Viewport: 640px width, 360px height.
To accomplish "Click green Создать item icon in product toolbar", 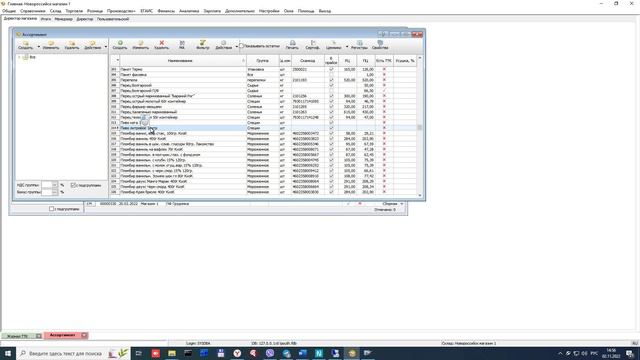I will 120,43.
